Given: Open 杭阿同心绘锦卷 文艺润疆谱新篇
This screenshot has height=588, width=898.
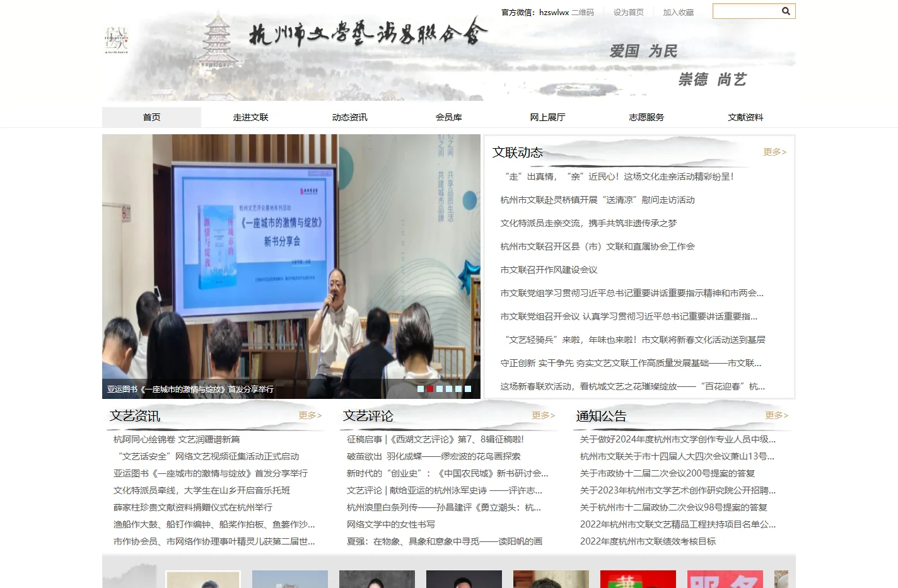Looking at the screenshot, I should [x=177, y=439].
